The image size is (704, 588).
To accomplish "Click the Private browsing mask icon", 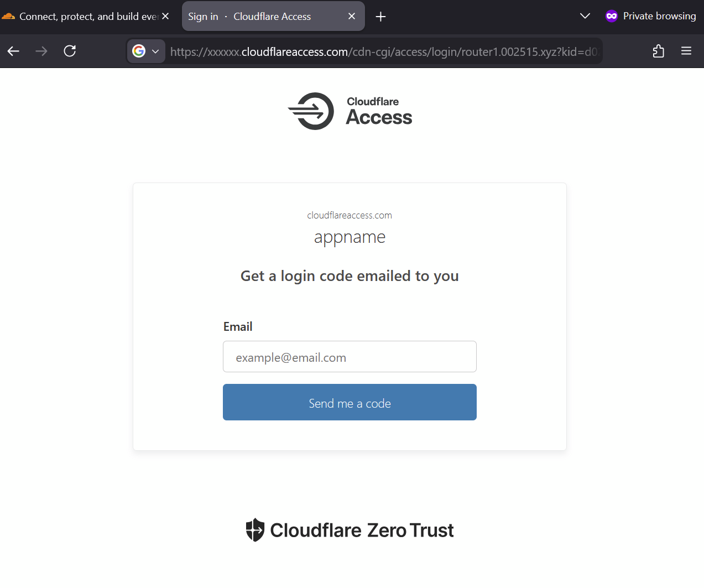I will [611, 16].
